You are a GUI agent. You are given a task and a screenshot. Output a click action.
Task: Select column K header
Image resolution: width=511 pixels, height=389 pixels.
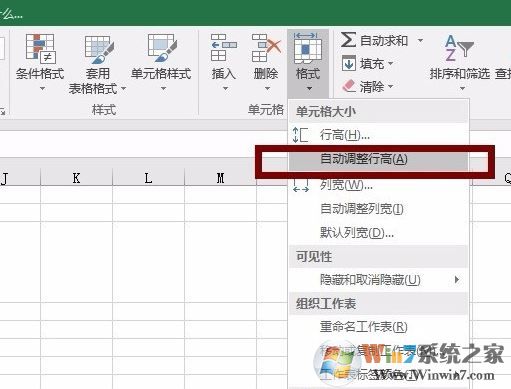tap(76, 178)
